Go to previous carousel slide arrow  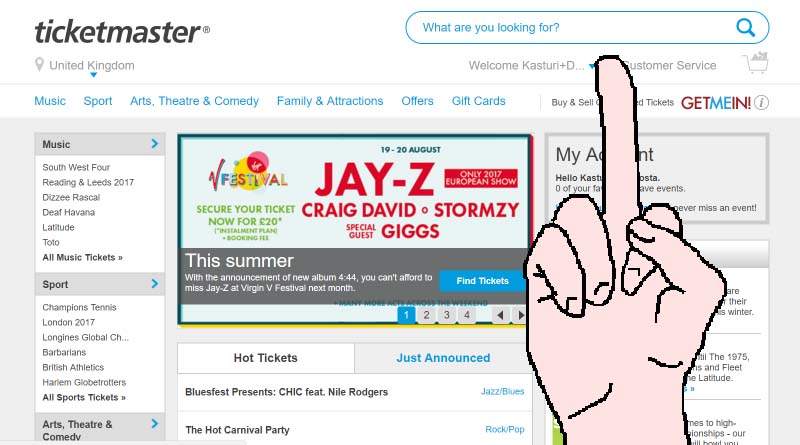(x=500, y=315)
